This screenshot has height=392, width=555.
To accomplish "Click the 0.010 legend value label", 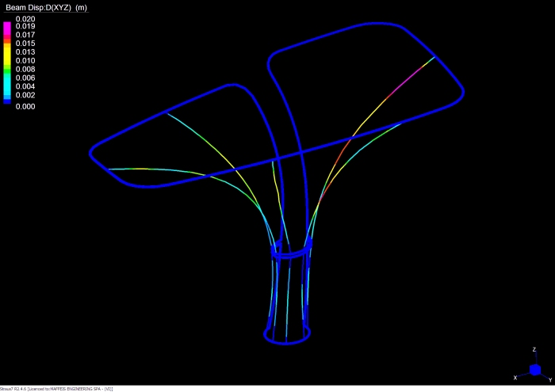I will click(25, 60).
